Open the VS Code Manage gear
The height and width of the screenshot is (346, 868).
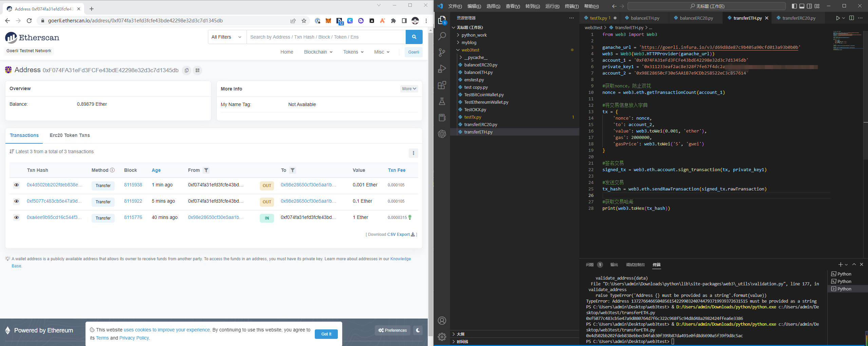coord(442,337)
